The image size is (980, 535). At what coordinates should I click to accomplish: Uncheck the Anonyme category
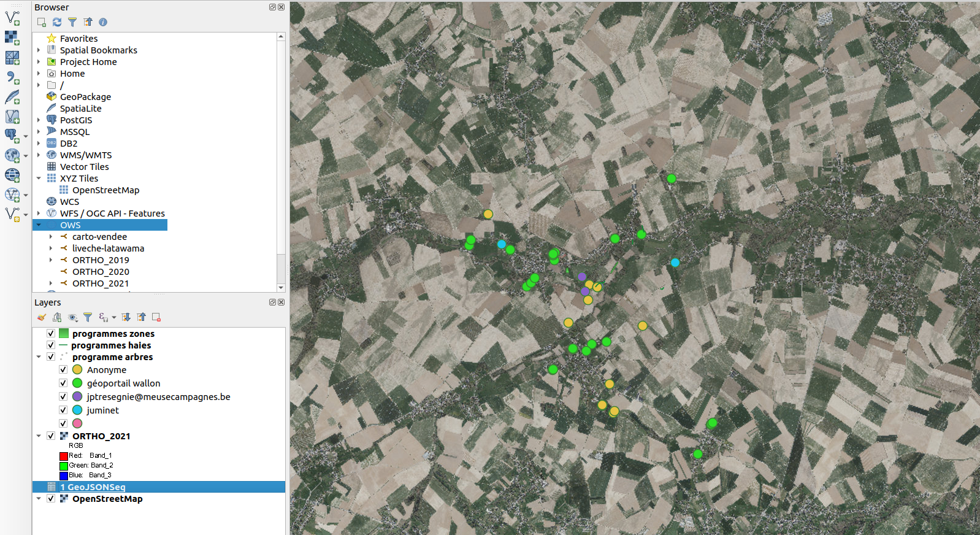(63, 370)
